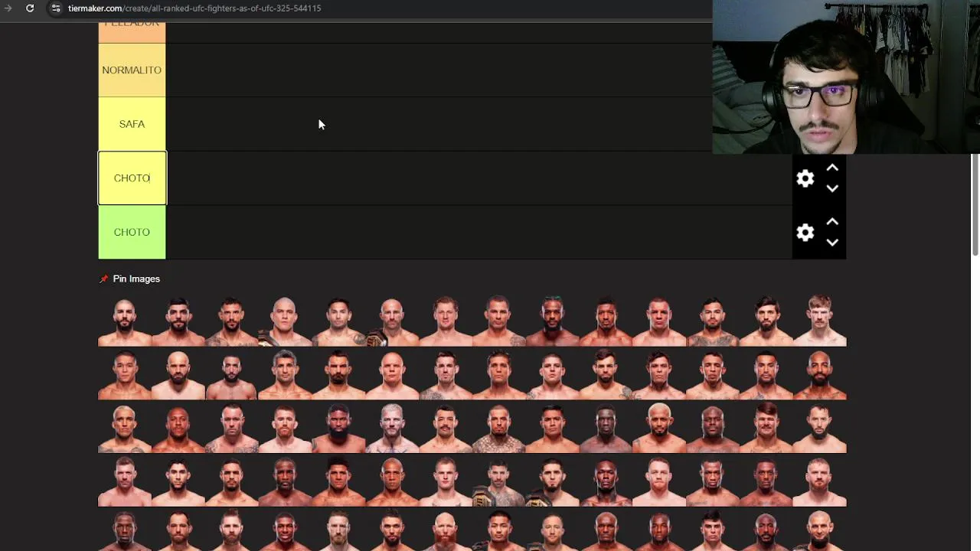Move green CHOTO tier down with arrow

coord(832,243)
